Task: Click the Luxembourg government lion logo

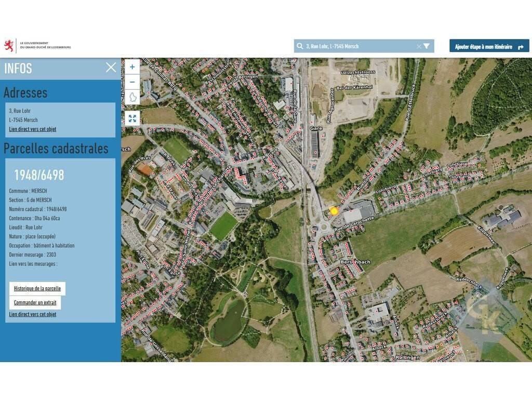Action: (9, 46)
